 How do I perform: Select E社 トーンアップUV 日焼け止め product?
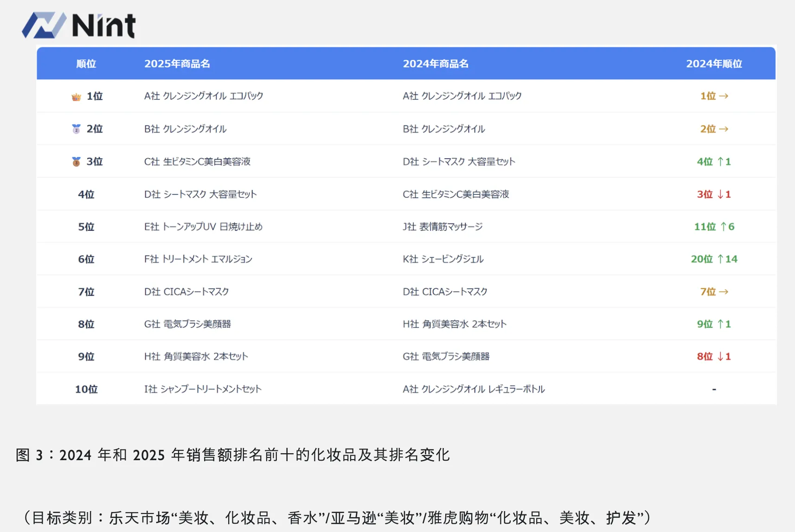(x=203, y=227)
